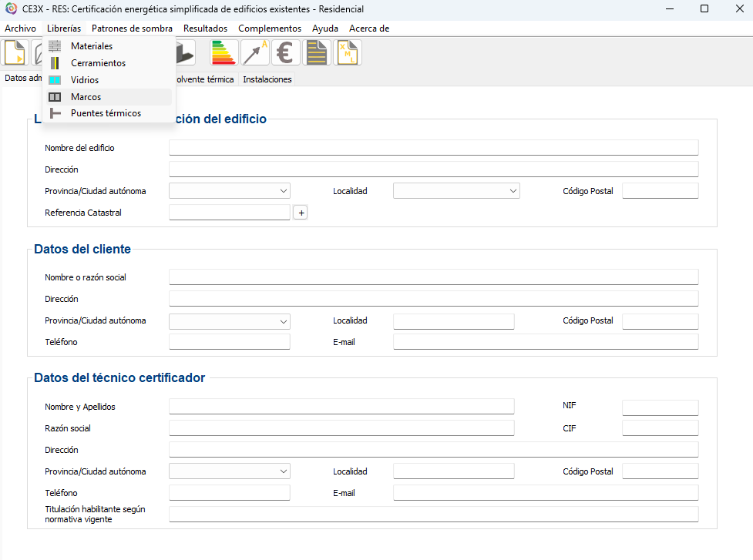
Task: Open the Patrones de sombra menu
Action: pos(132,29)
